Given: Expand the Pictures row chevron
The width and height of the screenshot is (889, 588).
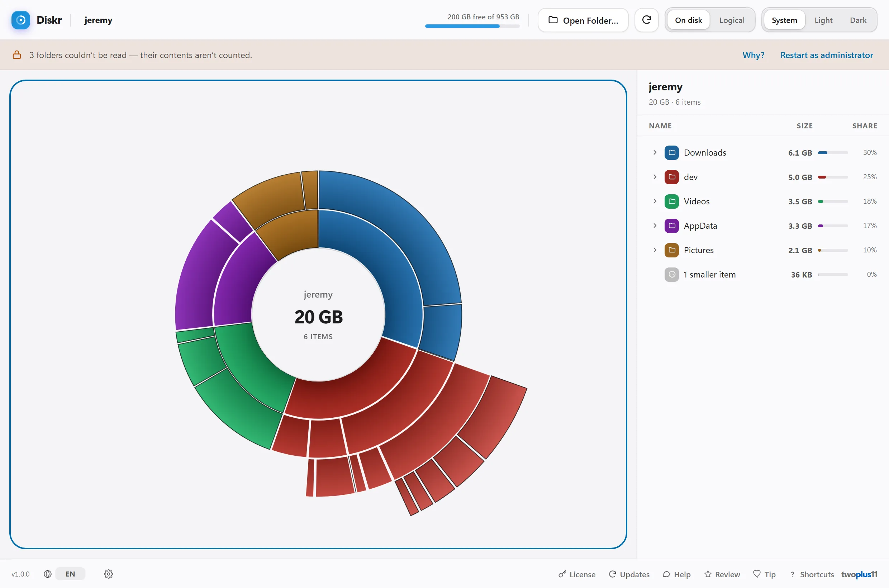Looking at the screenshot, I should pyautogui.click(x=655, y=250).
